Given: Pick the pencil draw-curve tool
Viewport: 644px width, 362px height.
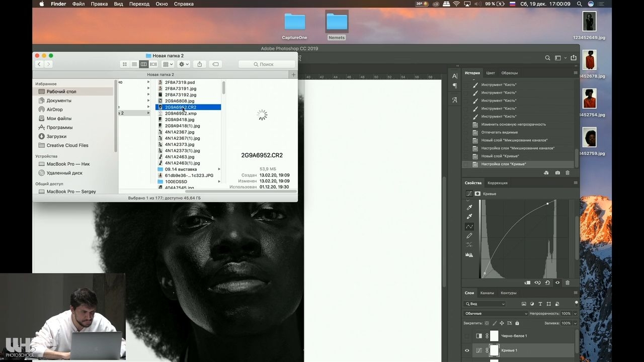Looking at the screenshot, I should [469, 236].
